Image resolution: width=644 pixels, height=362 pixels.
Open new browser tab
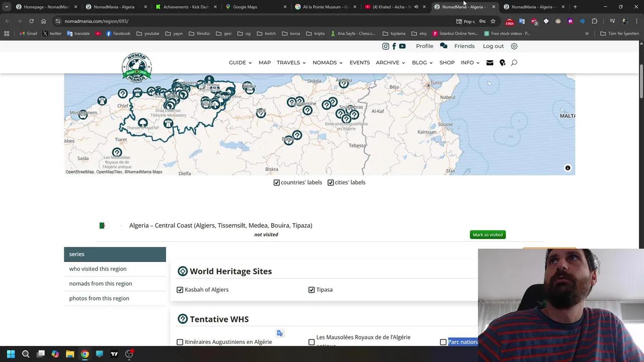click(575, 7)
